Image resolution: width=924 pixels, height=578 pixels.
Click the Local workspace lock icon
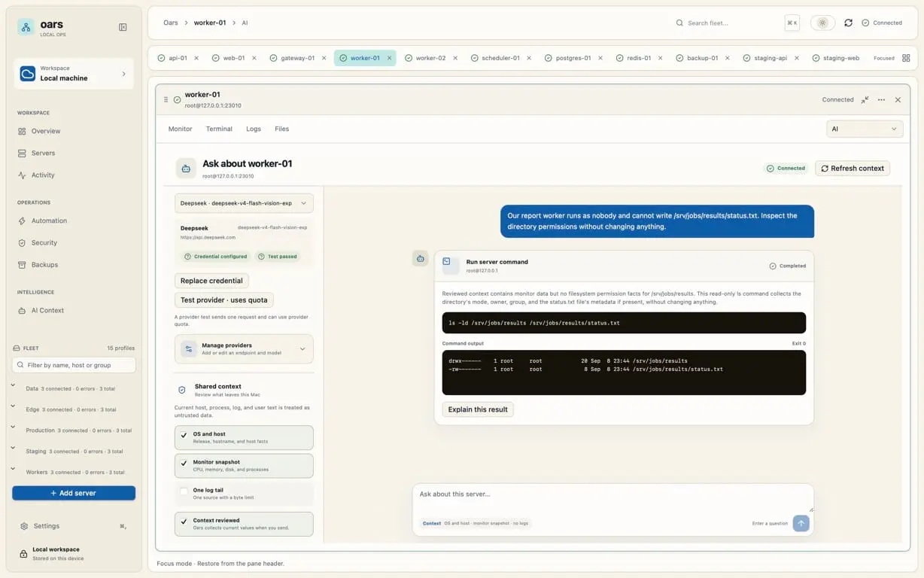point(23,553)
